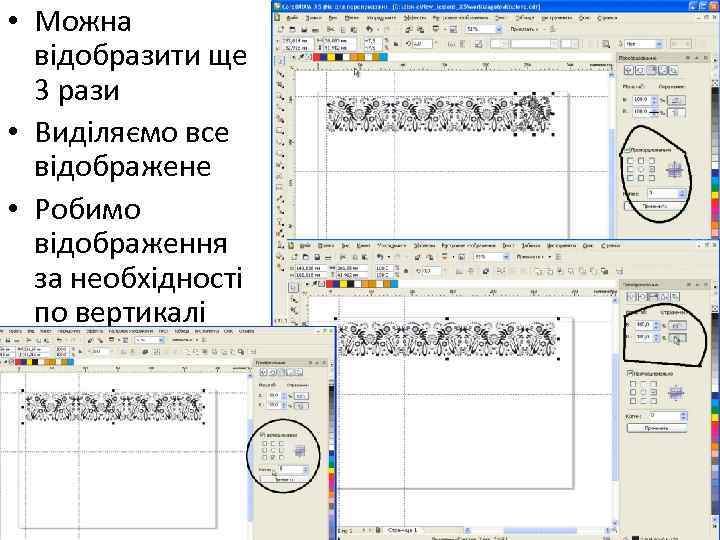
Task: Open Эффекты menu in top CorelDRAW window
Action: pos(415,18)
